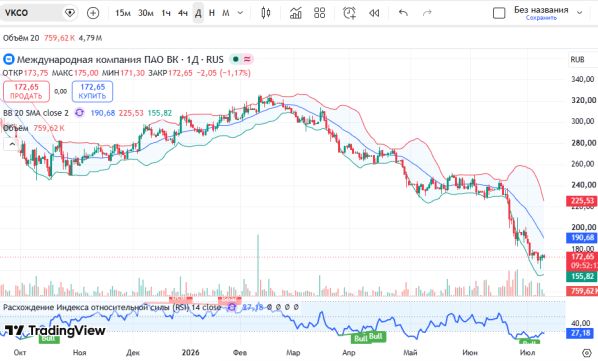Click the 27,18 RSI value label
Image resolution: width=598 pixels, height=361 pixels.
tap(580, 334)
